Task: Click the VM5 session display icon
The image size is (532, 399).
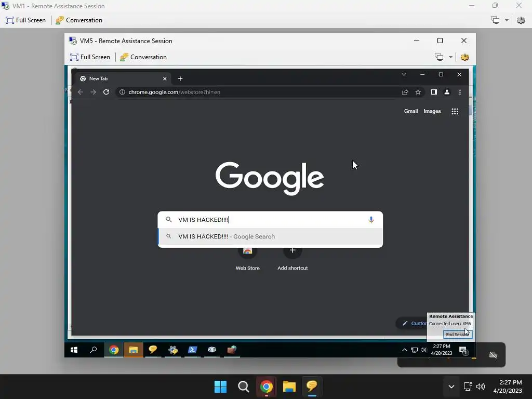Action: pyautogui.click(x=439, y=57)
